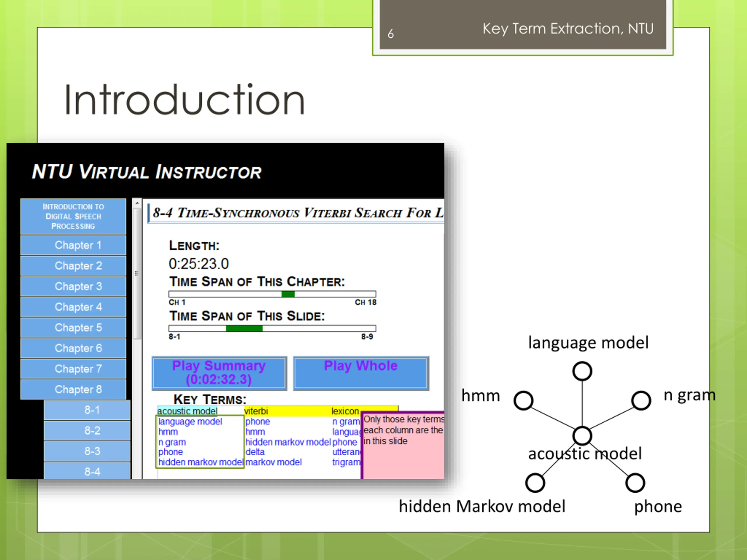The image size is (747, 560).
Task: Select Chapter 5 in sidebar
Action: coord(73,328)
